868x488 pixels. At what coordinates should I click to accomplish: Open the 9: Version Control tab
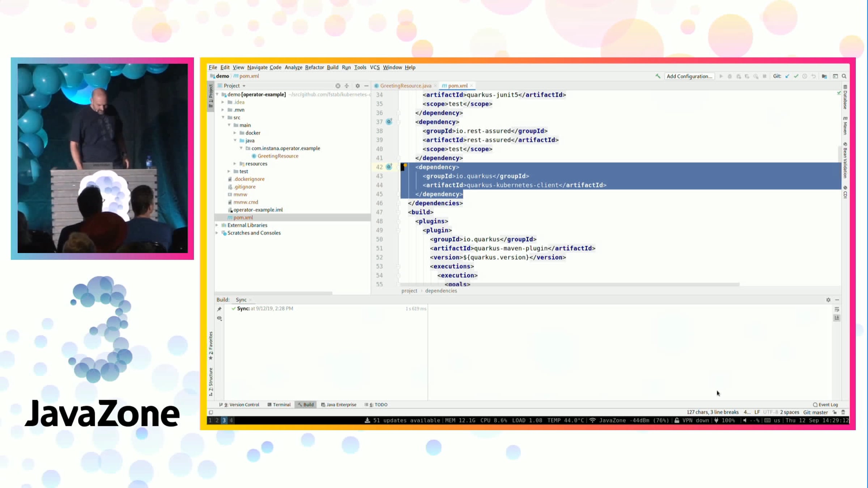click(239, 404)
